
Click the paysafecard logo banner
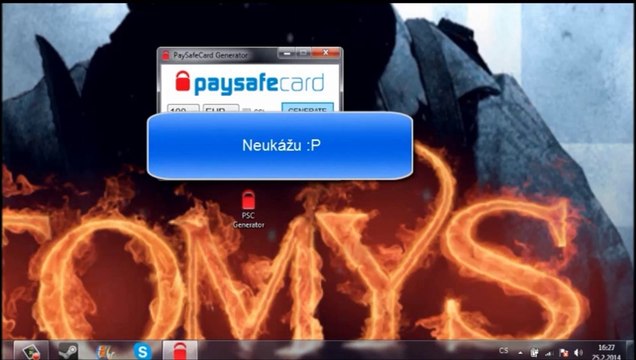250,83
